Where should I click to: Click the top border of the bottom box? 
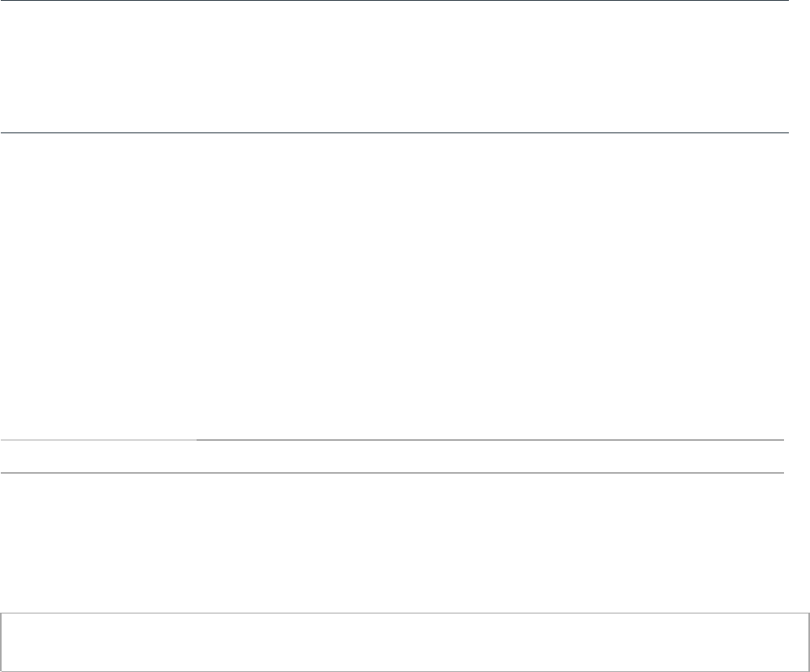405,612
